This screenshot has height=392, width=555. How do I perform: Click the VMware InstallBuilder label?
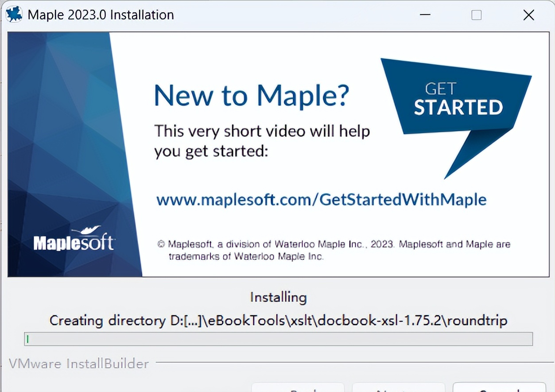(x=79, y=364)
